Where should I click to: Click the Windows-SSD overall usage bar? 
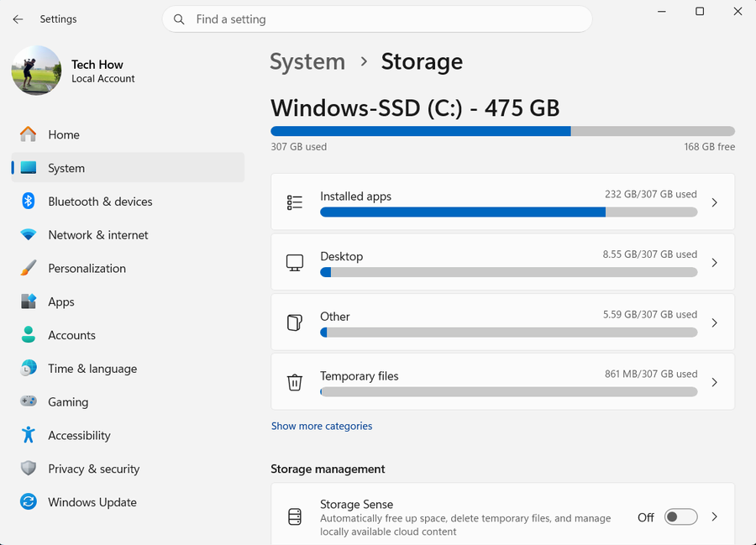[x=503, y=131]
